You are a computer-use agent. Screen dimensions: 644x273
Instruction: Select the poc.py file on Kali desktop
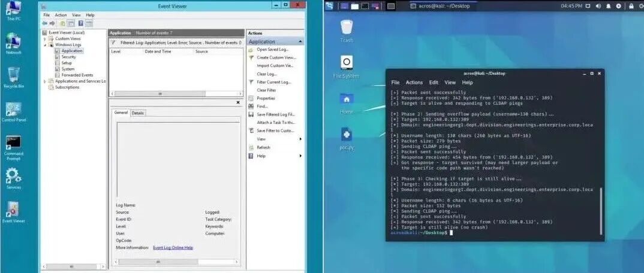[x=347, y=138]
